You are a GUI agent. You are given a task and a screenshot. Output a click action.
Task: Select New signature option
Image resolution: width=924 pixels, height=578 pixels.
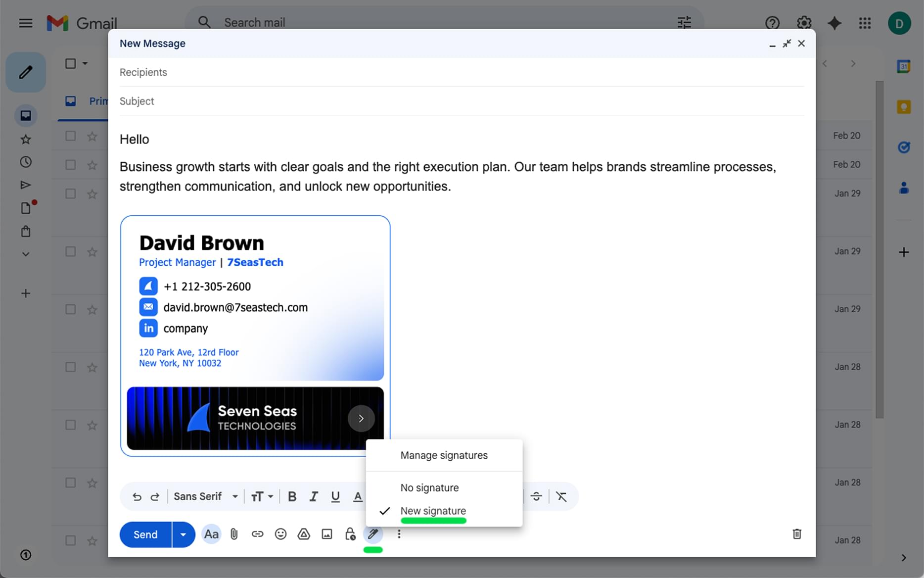click(x=444, y=511)
